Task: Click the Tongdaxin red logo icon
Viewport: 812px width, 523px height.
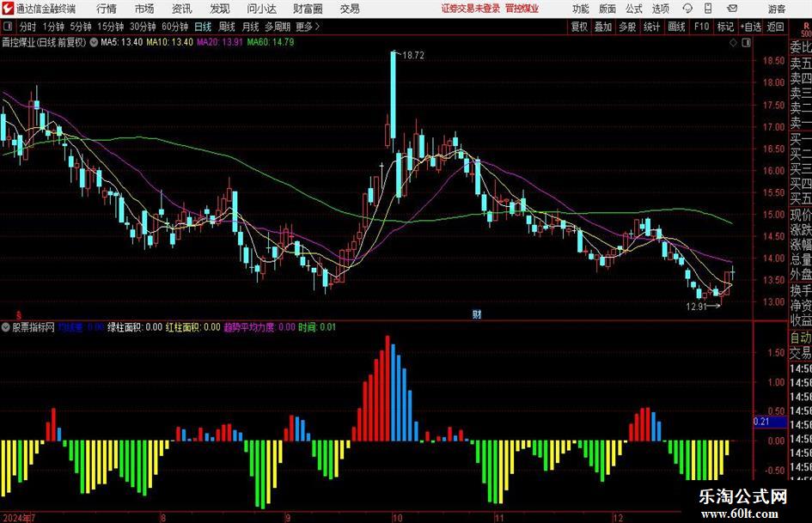Action: [8, 9]
